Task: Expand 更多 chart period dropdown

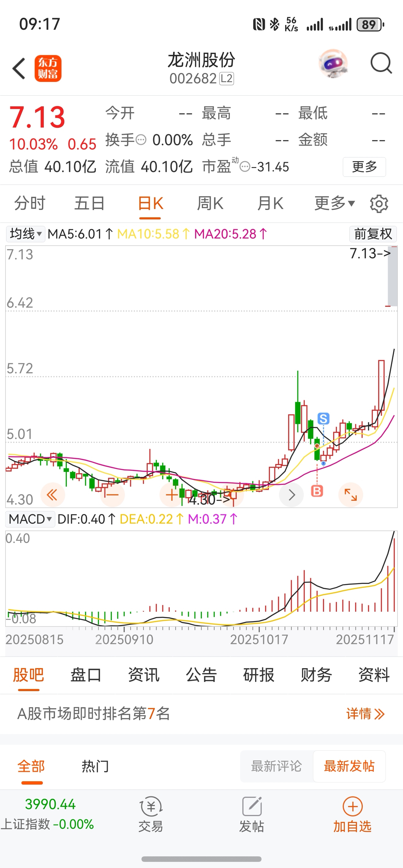Action: tap(335, 203)
